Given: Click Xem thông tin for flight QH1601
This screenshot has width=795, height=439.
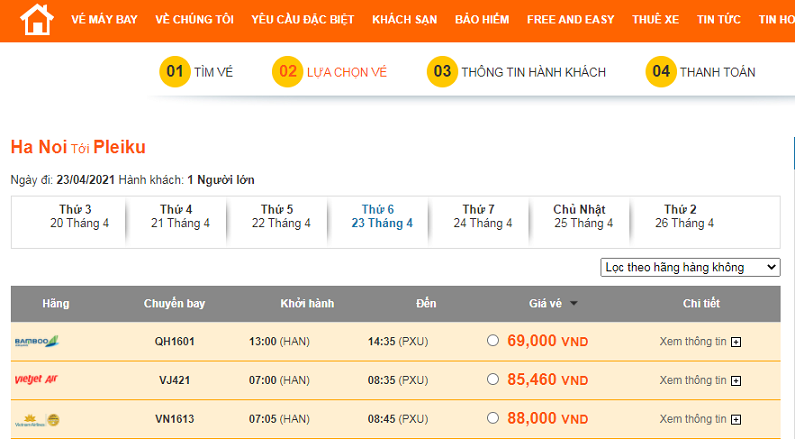Looking at the screenshot, I should click(693, 342).
